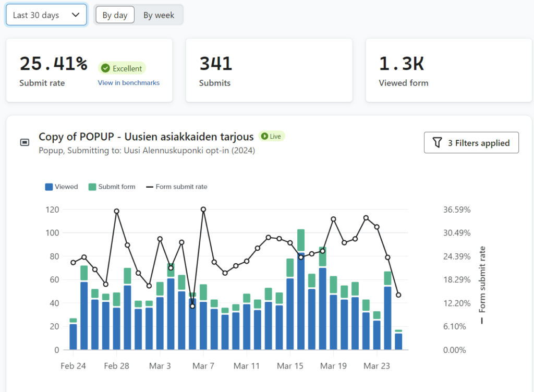The width and height of the screenshot is (534, 392).
Task: Click the Live status badge
Action: point(271,137)
